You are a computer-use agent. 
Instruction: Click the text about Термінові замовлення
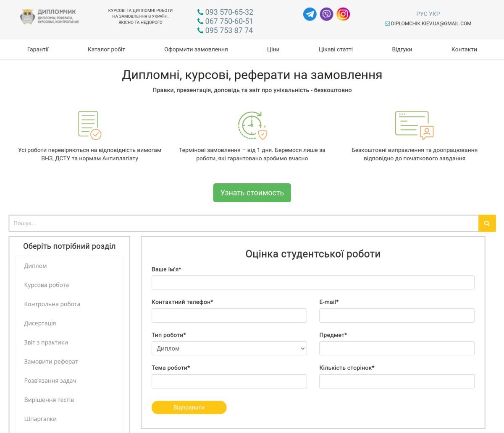click(252, 154)
